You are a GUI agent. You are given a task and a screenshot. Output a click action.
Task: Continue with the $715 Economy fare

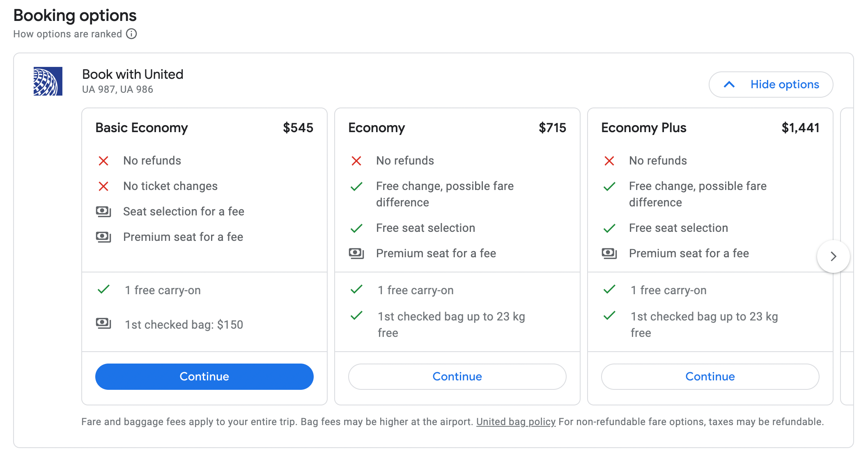point(457,376)
